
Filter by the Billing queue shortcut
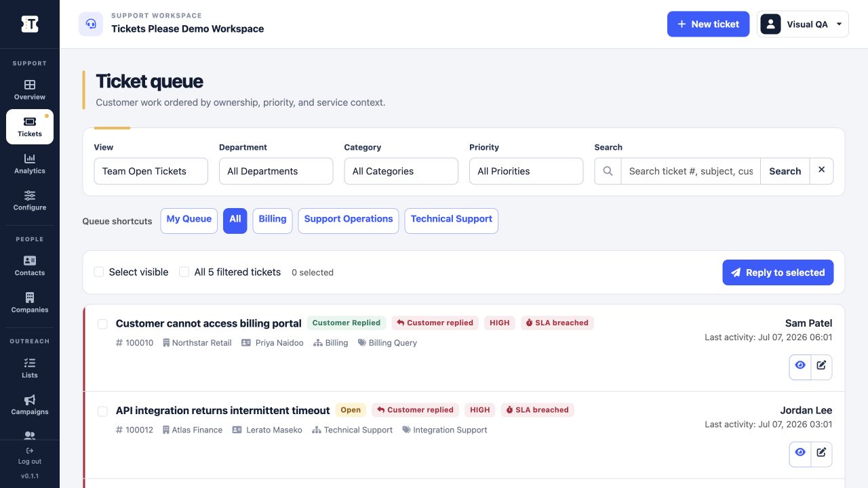click(x=273, y=221)
